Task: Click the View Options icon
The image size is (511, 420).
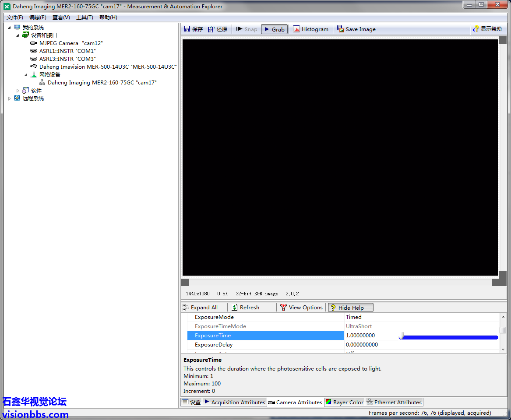Action: click(283, 308)
